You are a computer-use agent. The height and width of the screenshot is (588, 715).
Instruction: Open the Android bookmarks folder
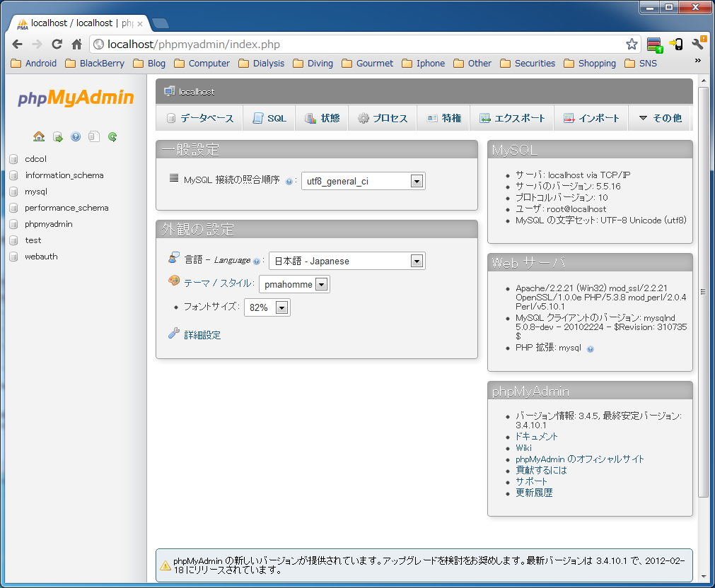click(x=34, y=64)
